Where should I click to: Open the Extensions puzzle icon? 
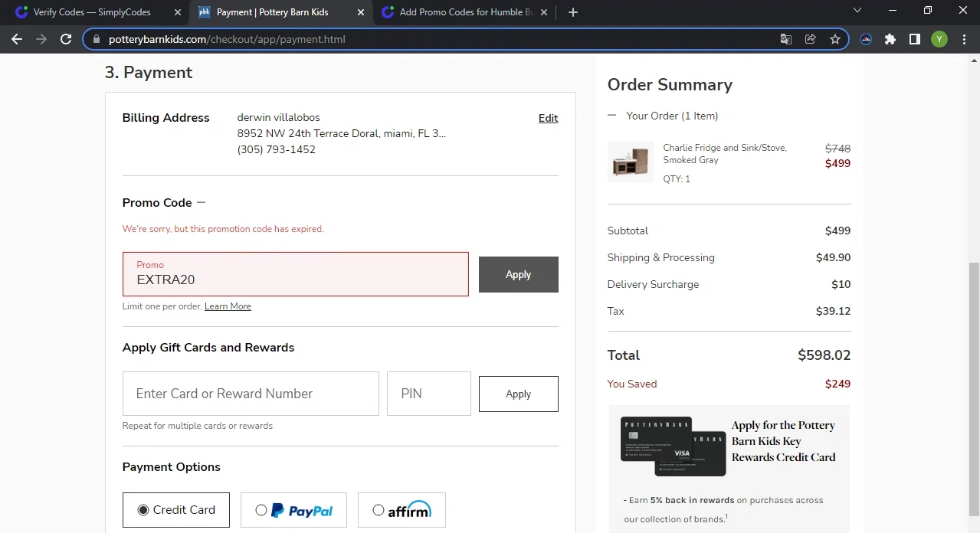(890, 39)
